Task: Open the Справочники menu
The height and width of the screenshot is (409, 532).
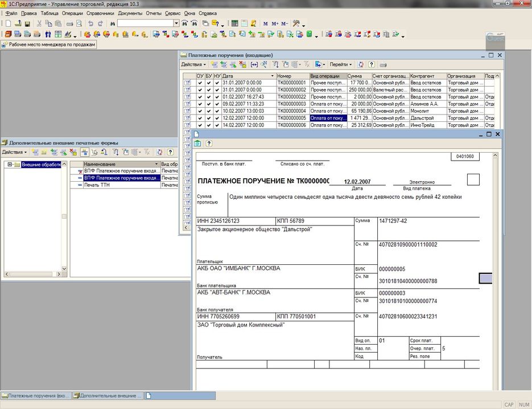Action: (x=100, y=13)
